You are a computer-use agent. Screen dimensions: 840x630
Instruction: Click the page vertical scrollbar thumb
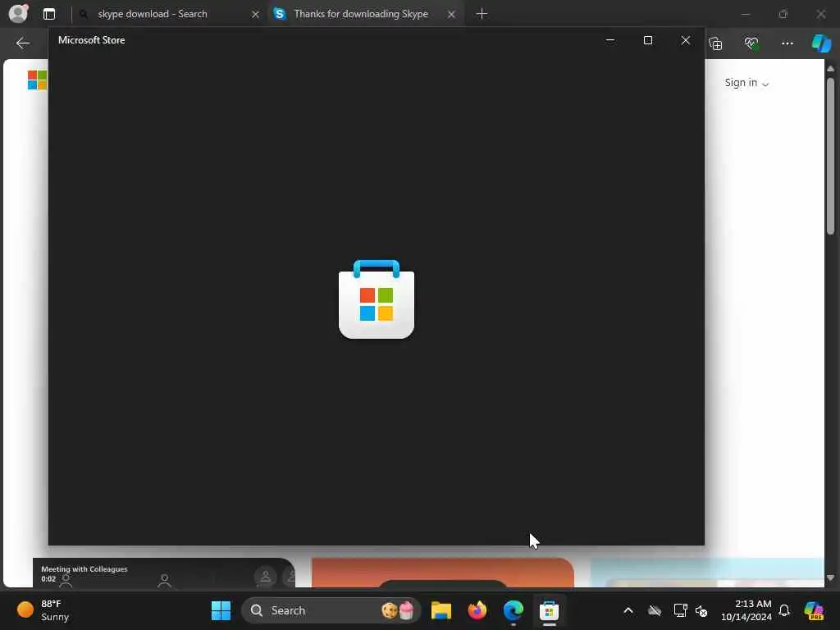830,157
